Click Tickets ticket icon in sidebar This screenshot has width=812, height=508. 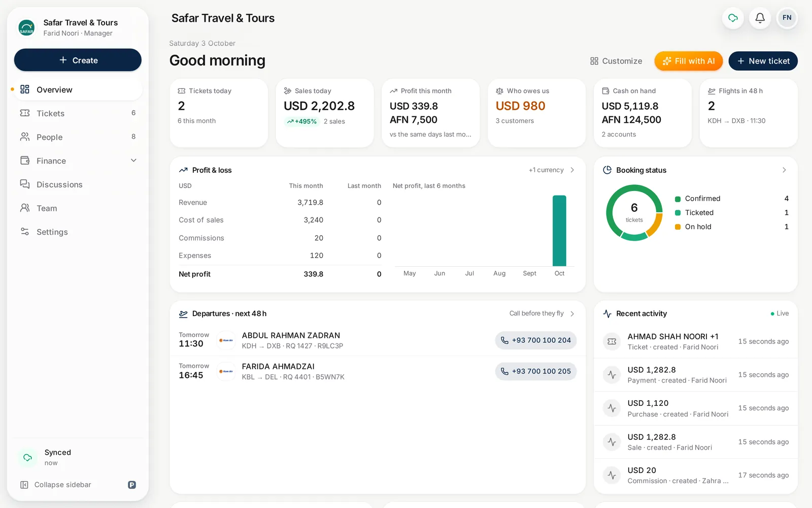pyautogui.click(x=25, y=113)
